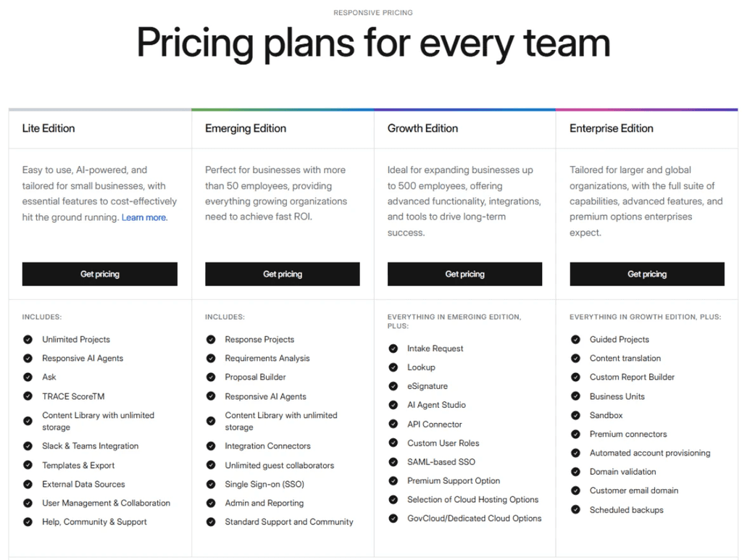Viewport: 742px width, 560px height.
Task: Click the Pricing plans for every team heading
Action: [372, 43]
